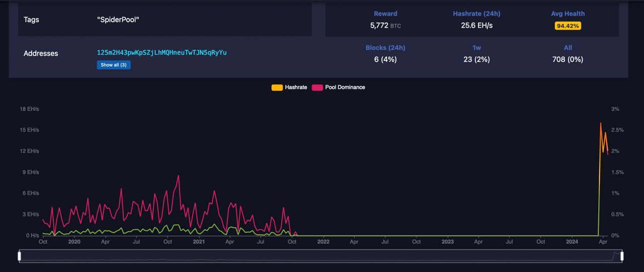The height and width of the screenshot is (272, 644).
Task: Click the 2021 label on the time axis
Action: pos(199,242)
